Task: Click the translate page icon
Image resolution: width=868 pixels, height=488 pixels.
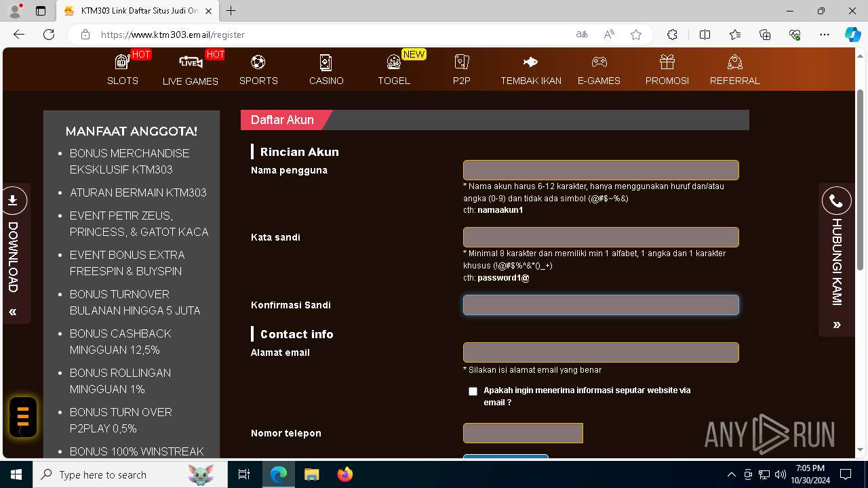Action: [582, 35]
